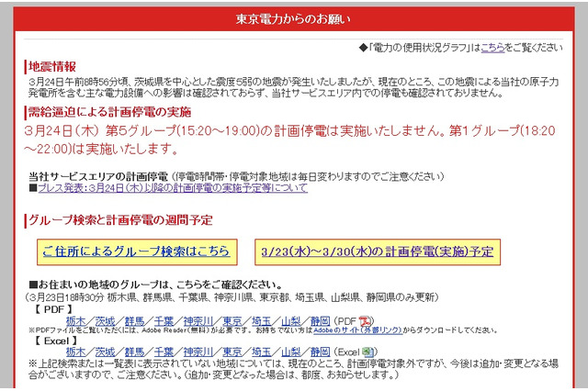The width and height of the screenshot is (588, 391).
Task: Click the 当社サービスエリアの計画停電 text
Action: 98,176
